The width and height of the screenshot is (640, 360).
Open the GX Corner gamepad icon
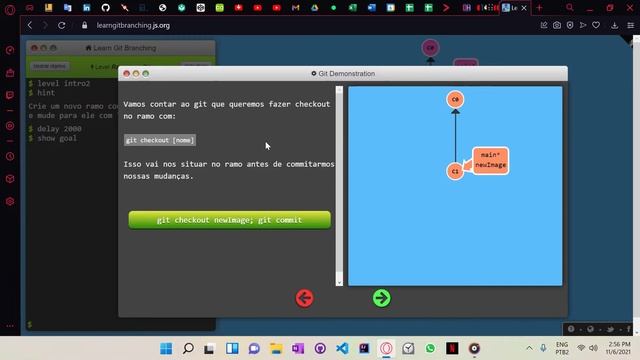29,8
